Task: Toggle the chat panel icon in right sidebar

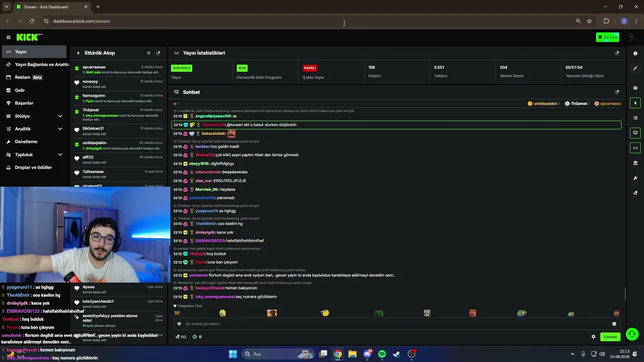Action: click(635, 133)
